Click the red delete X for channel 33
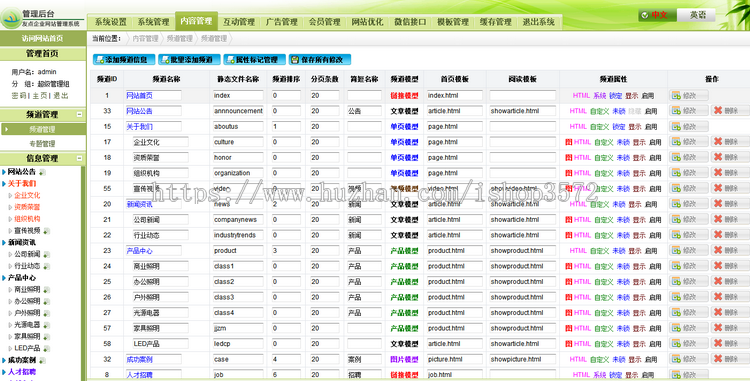 click(x=717, y=110)
